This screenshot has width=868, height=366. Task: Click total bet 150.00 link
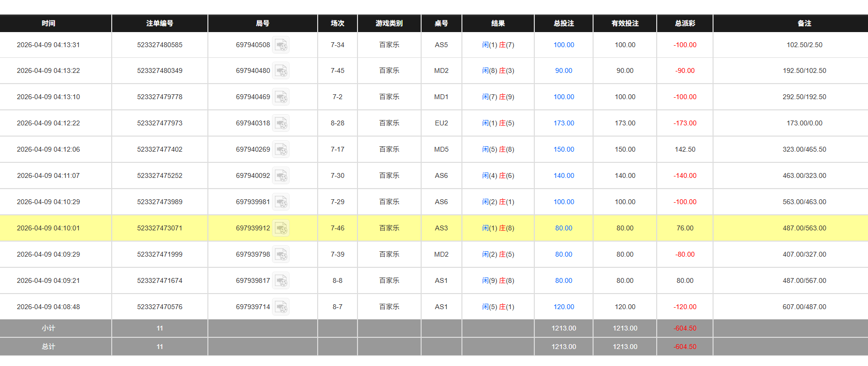tap(564, 150)
